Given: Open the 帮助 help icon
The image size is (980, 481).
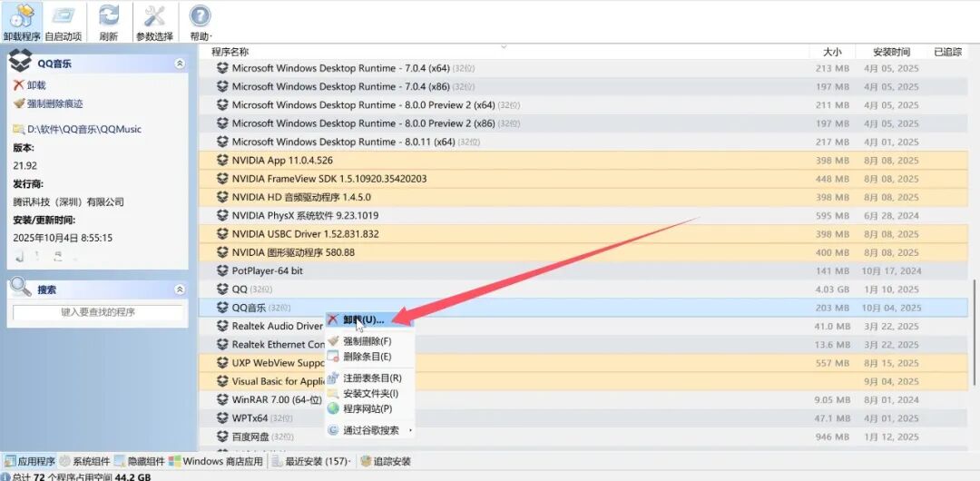Looking at the screenshot, I should point(200,15).
